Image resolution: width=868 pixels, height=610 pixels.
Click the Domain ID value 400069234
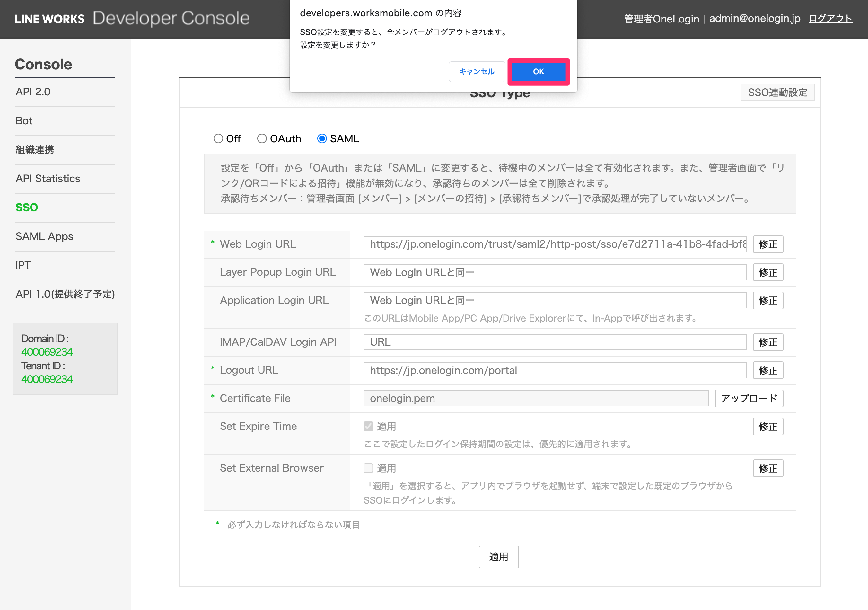(47, 352)
